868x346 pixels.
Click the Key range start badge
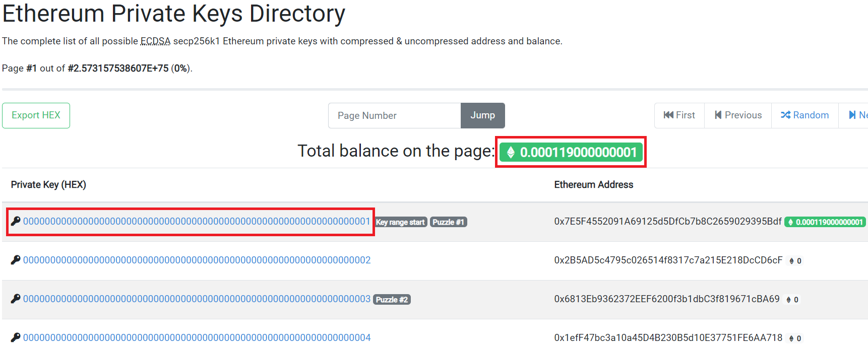coord(401,222)
